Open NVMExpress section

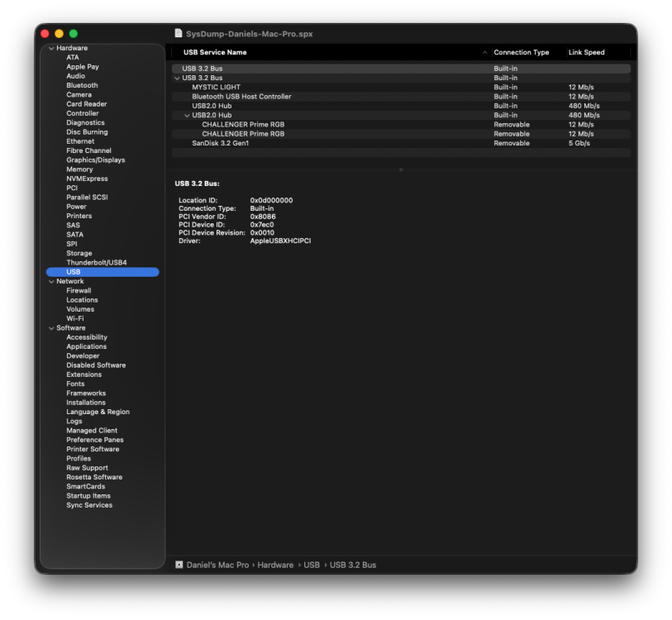tap(87, 179)
